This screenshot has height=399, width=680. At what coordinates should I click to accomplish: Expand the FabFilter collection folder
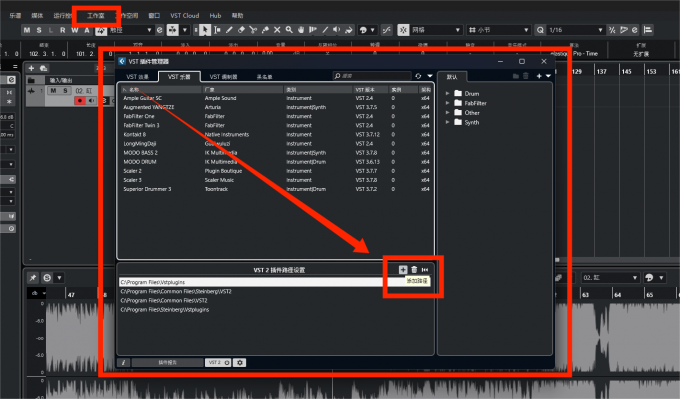[448, 103]
